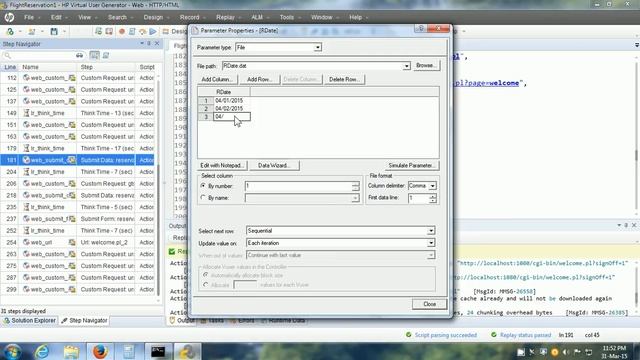Click Windows Start orb
Image resolution: width=640 pixels, height=360 pixels.
(x=13, y=351)
